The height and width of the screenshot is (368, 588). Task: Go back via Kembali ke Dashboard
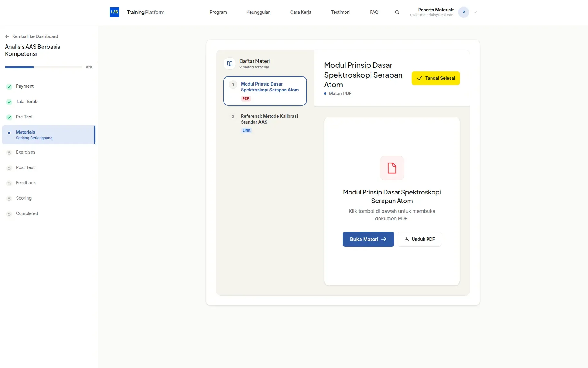tap(32, 36)
